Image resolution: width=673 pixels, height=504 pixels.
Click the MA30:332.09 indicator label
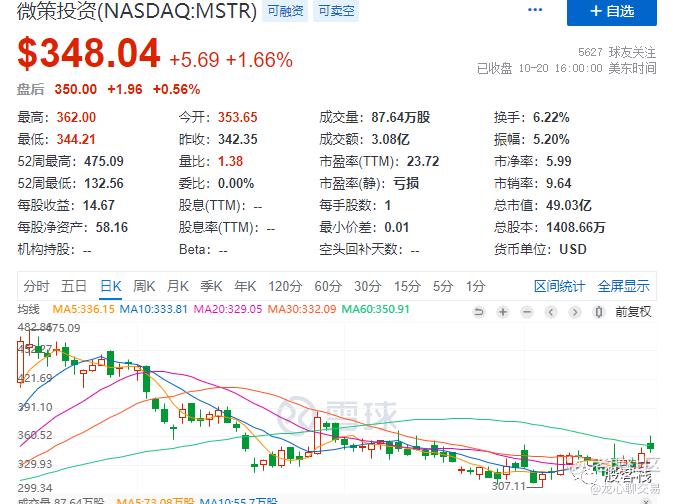pyautogui.click(x=302, y=309)
